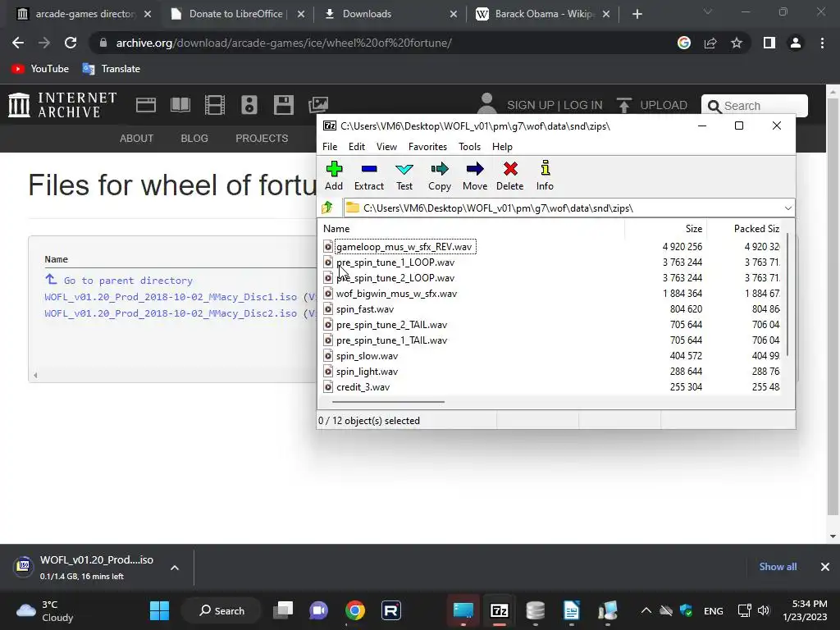
Task: Open Chrome profile icon
Action: [x=796, y=43]
